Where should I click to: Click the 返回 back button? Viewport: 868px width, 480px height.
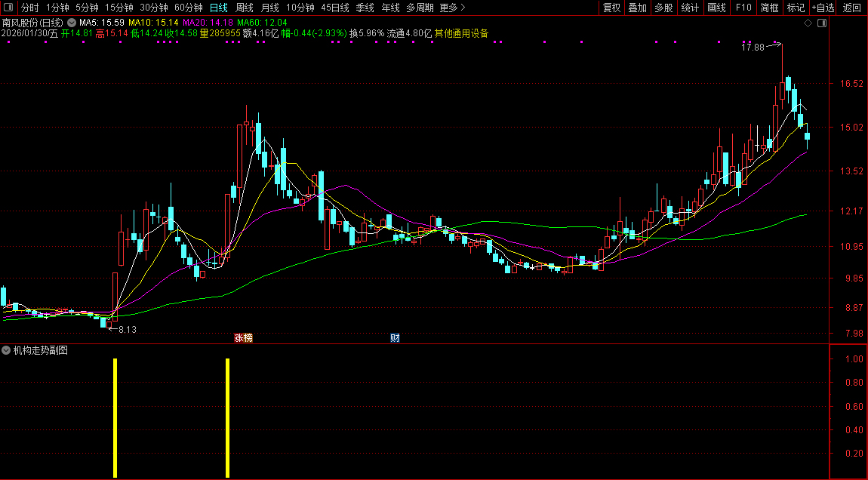851,8
